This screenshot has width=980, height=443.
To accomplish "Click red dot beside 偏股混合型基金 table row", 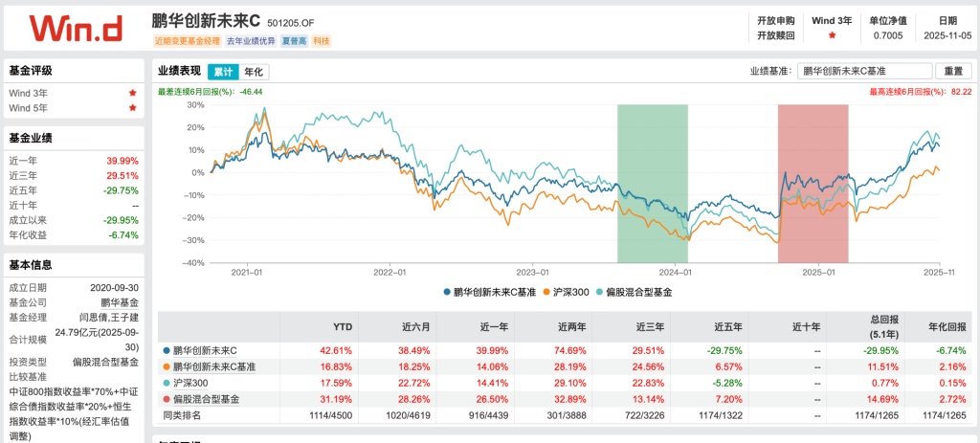I will (x=167, y=398).
